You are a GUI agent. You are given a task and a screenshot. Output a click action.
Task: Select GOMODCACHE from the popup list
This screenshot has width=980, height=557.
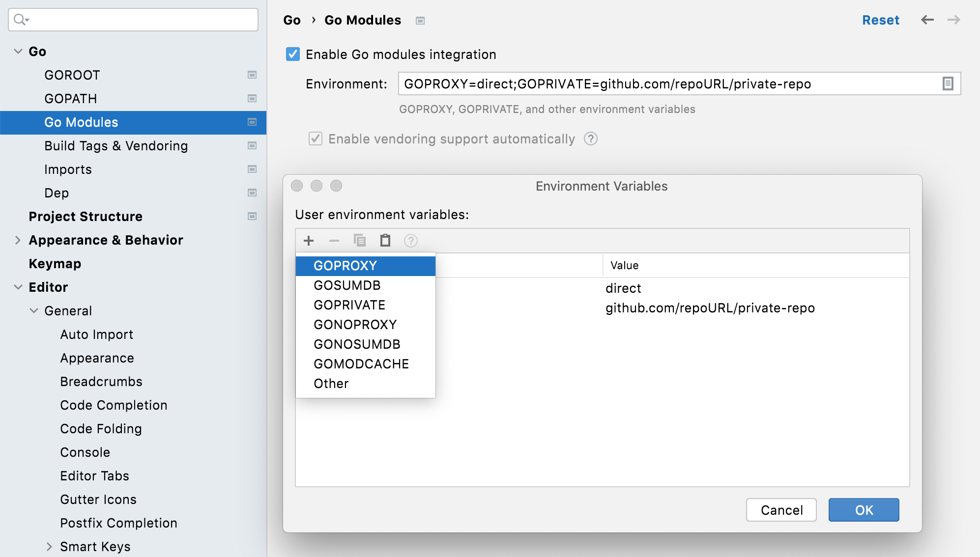tap(366, 364)
